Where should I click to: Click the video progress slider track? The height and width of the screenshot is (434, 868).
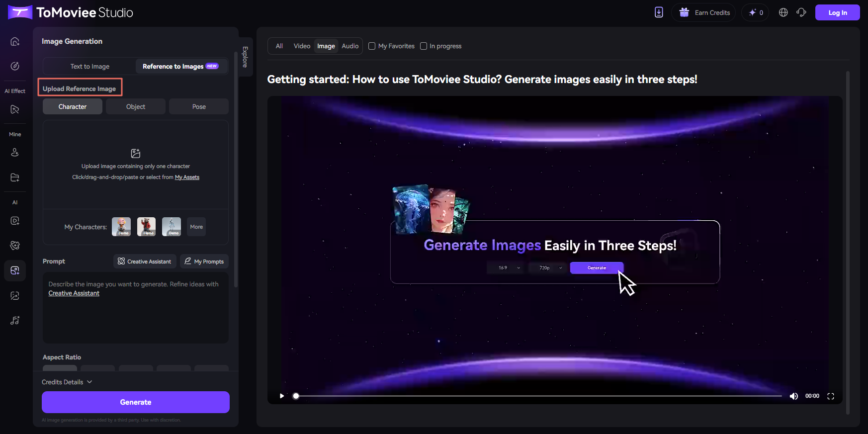(x=537, y=396)
